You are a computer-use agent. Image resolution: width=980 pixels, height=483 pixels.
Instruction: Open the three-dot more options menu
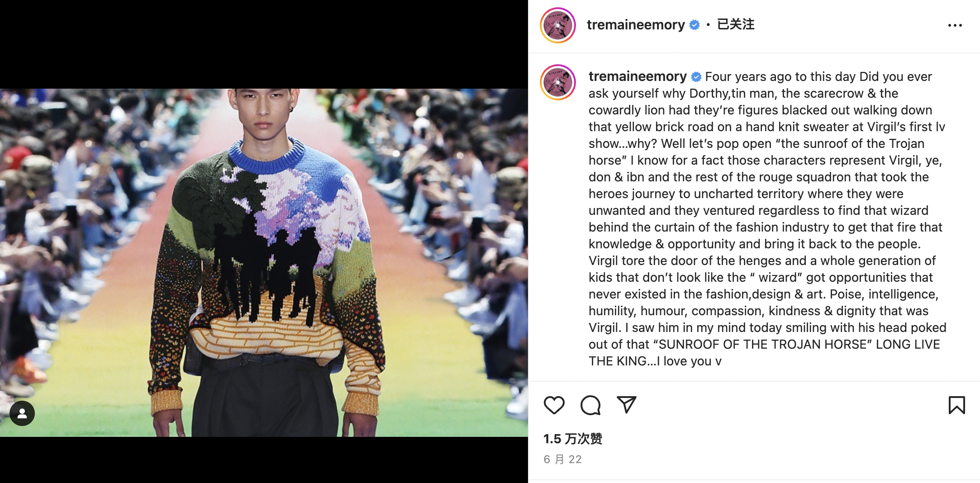[955, 25]
